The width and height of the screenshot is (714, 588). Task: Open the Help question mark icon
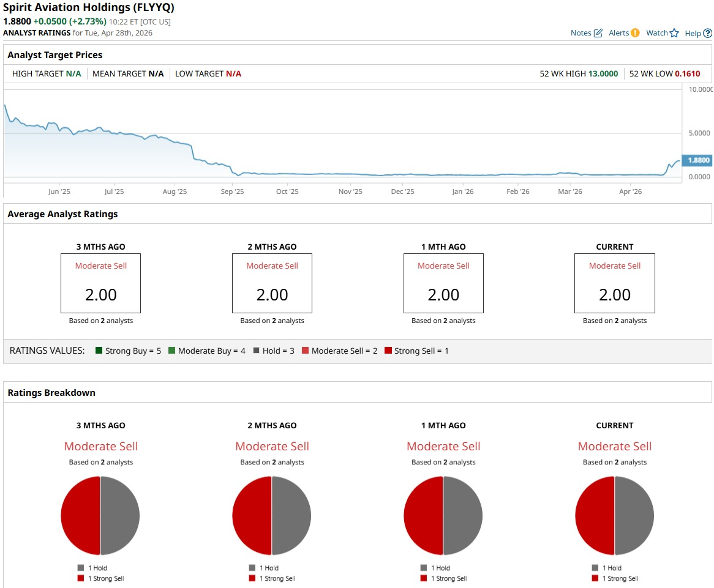[x=708, y=33]
